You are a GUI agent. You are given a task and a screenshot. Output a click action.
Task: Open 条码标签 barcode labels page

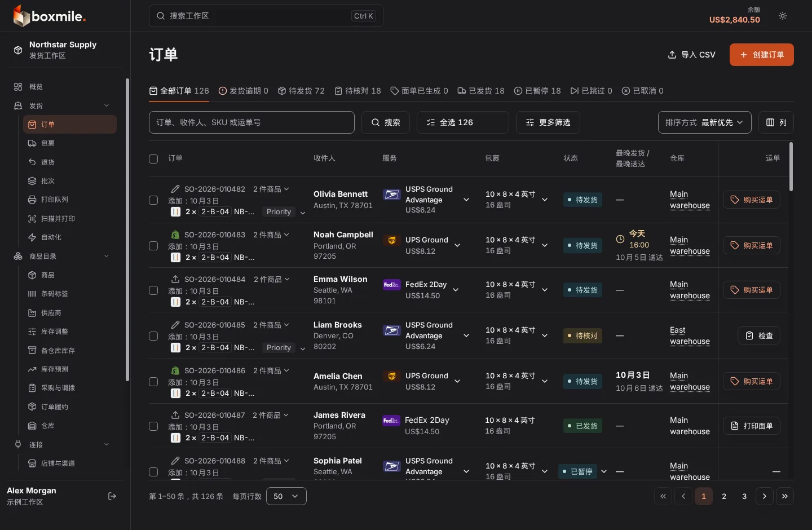[x=70, y=294]
